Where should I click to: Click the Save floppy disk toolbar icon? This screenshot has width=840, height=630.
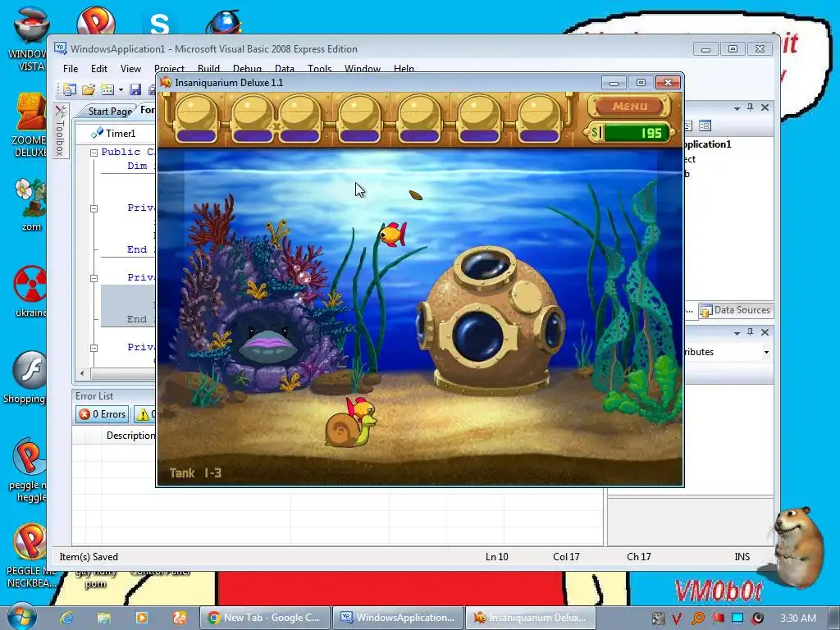[135, 89]
